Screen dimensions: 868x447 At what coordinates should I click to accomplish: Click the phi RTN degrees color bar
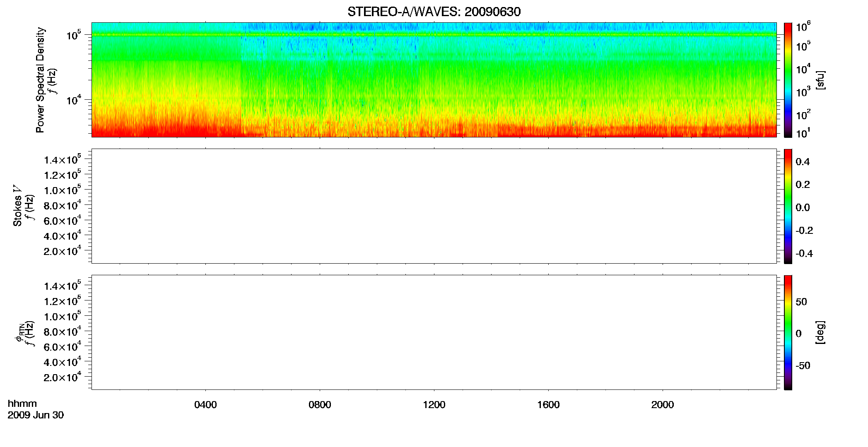coord(788,332)
